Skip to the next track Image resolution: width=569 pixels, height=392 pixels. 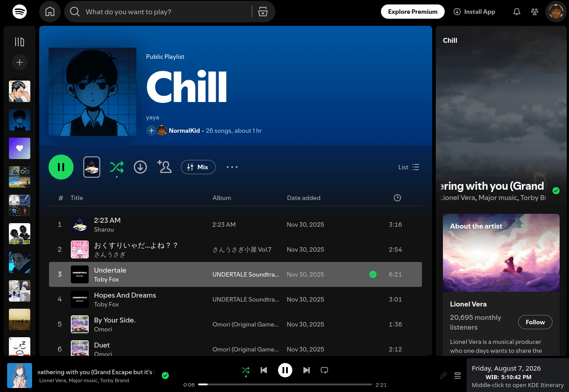[307, 370]
